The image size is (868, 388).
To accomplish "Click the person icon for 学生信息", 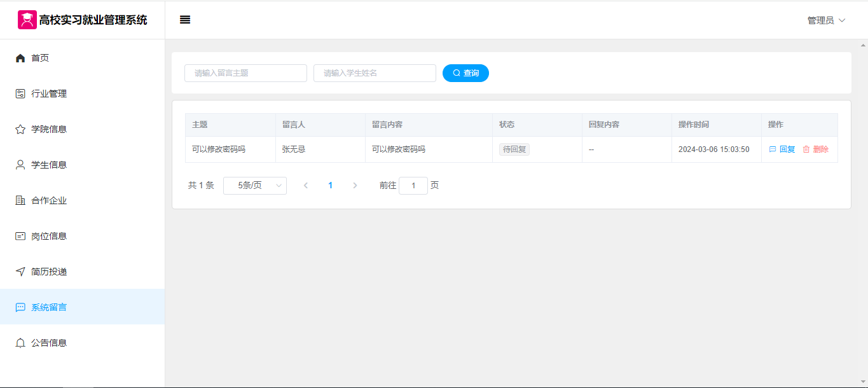I will click(x=20, y=165).
